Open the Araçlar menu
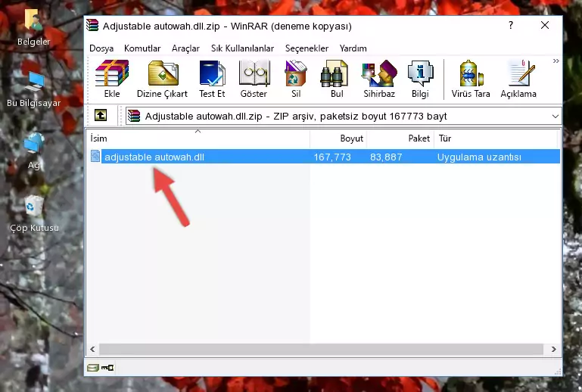The width and height of the screenshot is (582, 392). [185, 48]
